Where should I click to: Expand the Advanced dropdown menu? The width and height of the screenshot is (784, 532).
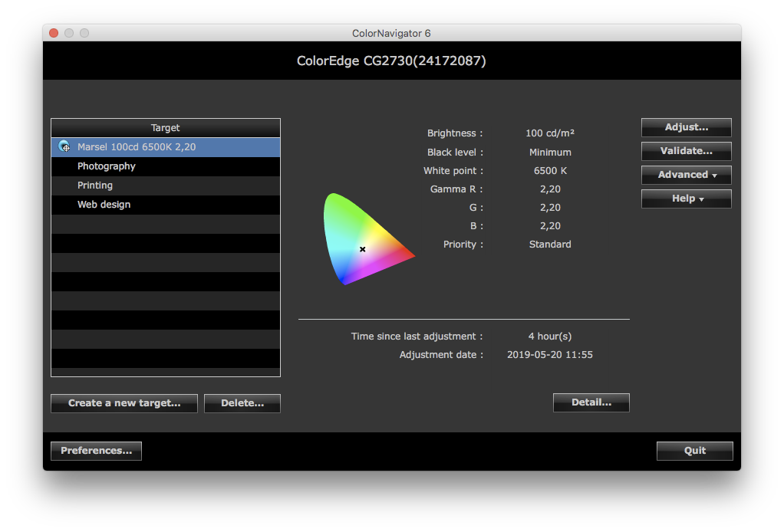686,175
